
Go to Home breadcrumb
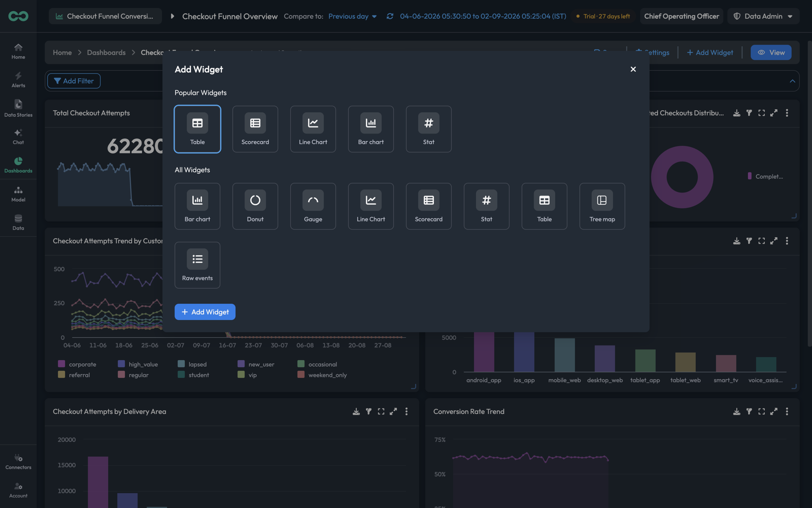[62, 52]
